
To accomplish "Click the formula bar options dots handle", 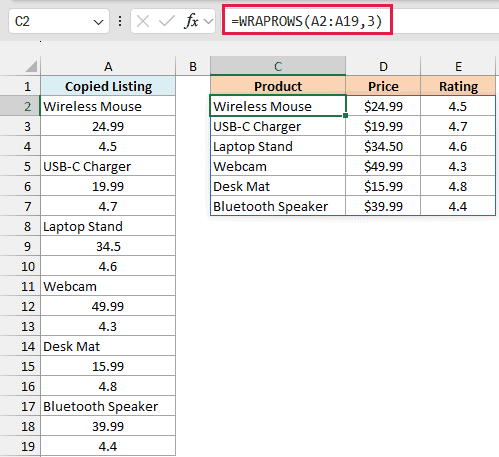I will click(120, 22).
